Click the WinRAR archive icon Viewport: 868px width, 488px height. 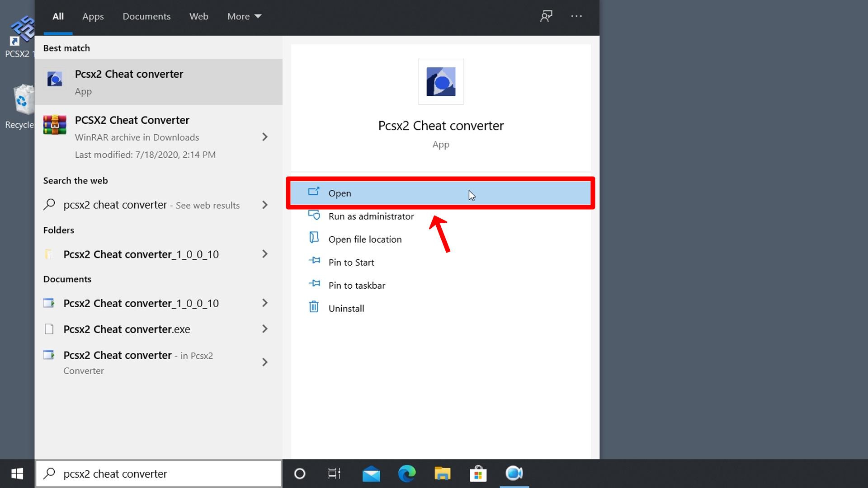55,125
